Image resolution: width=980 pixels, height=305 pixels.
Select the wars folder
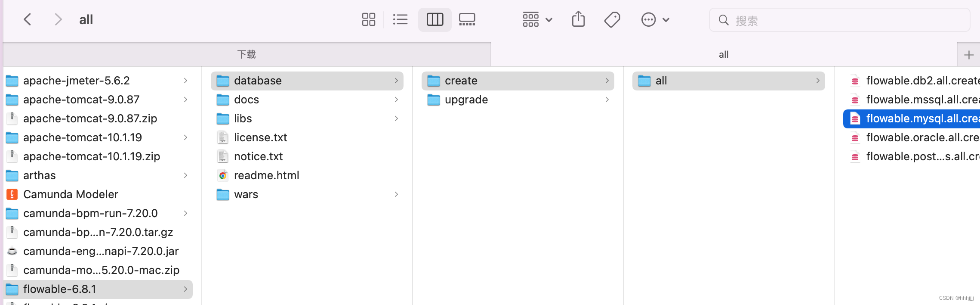tap(307, 194)
